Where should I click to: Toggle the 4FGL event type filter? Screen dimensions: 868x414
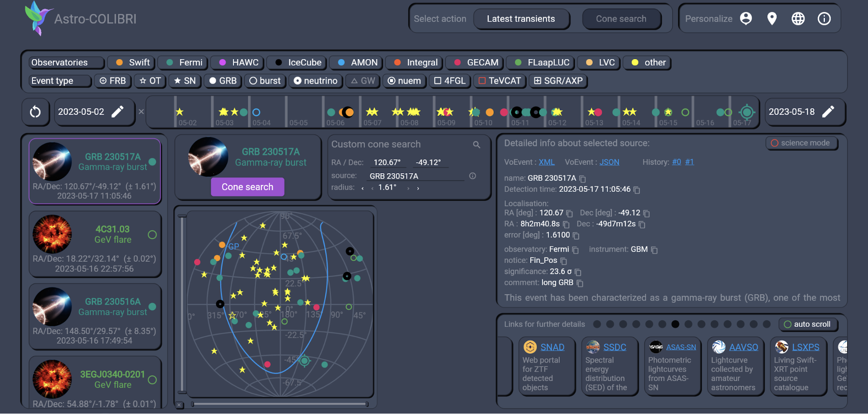click(450, 81)
